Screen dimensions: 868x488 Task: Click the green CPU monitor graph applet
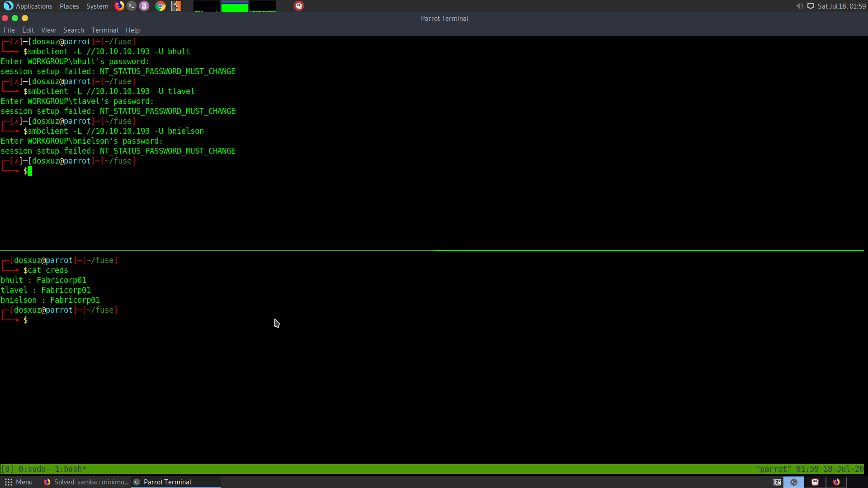[234, 6]
